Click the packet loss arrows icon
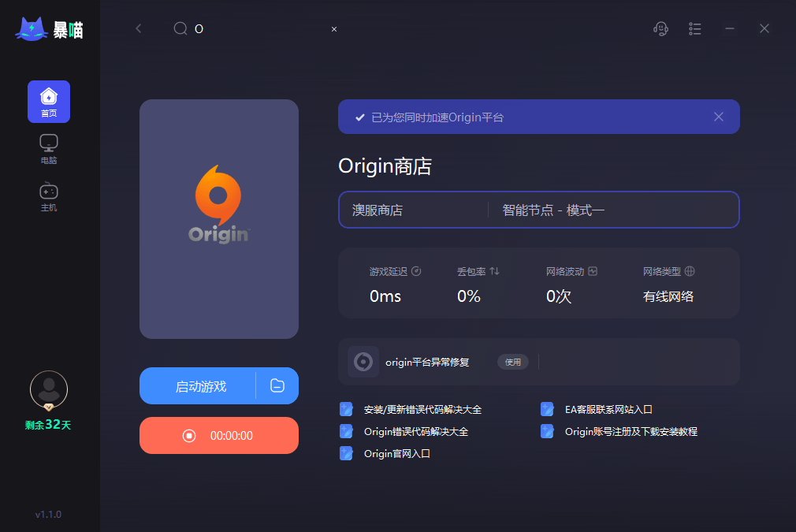The height and width of the screenshot is (532, 796). (x=494, y=271)
